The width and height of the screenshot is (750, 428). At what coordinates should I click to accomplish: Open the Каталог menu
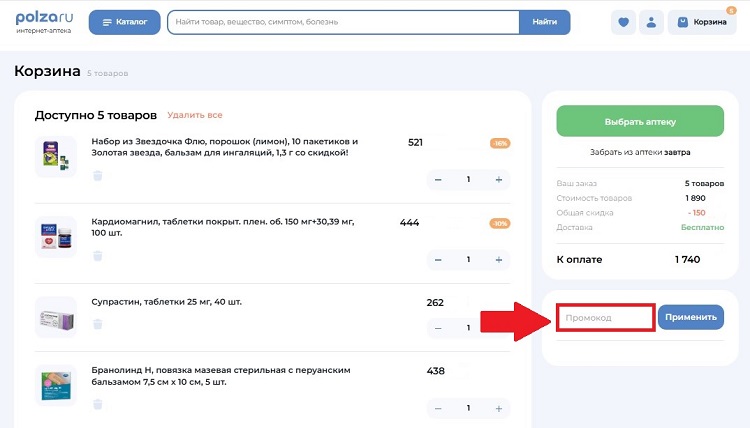[124, 22]
